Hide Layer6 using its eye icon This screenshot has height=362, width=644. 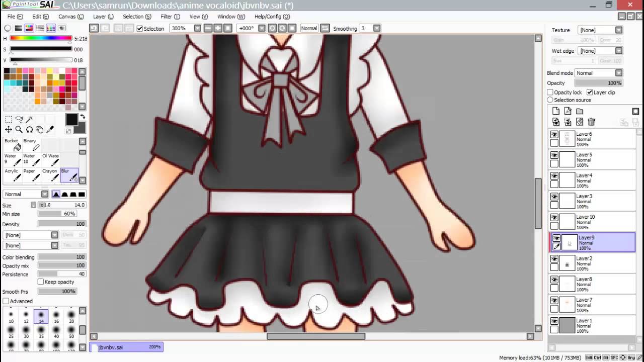554,135
